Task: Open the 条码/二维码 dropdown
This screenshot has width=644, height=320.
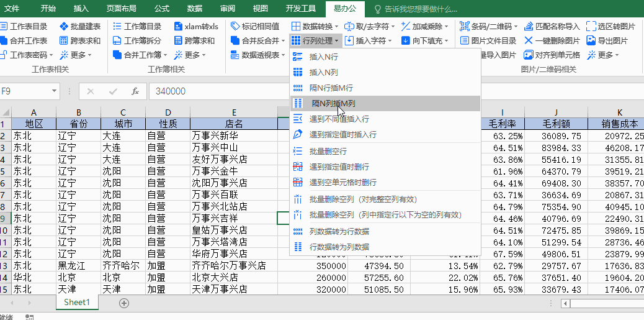Action: 488,26
